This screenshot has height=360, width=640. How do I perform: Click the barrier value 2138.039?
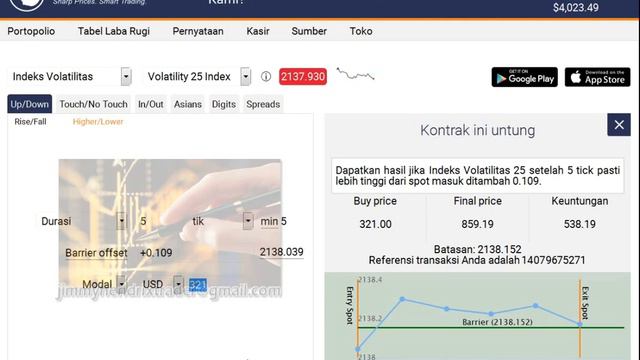[282, 252]
